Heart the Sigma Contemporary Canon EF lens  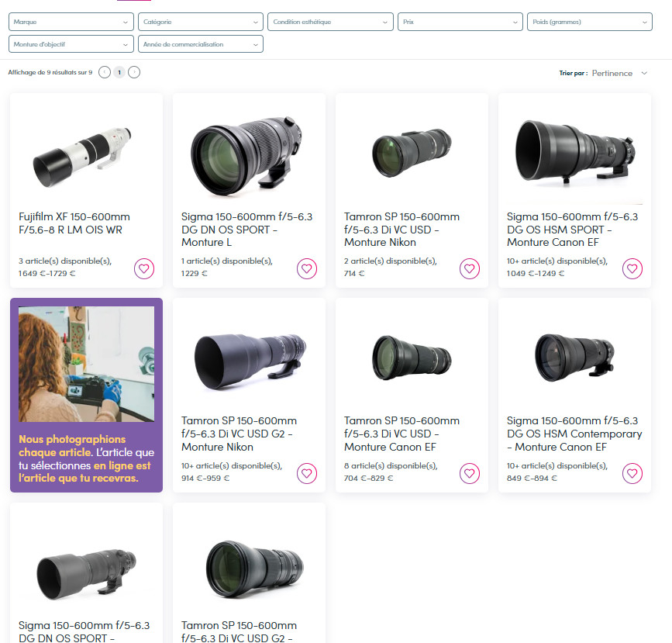click(632, 473)
